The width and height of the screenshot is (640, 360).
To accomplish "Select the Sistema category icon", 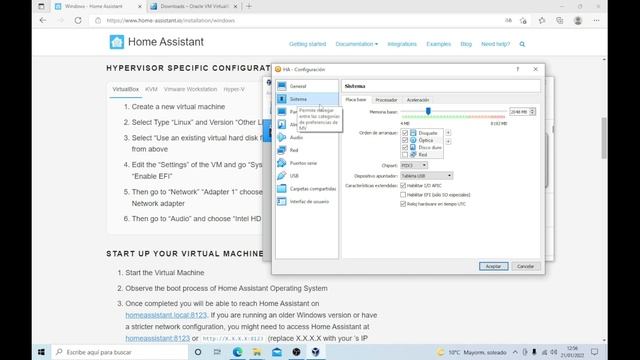I will [x=282, y=99].
